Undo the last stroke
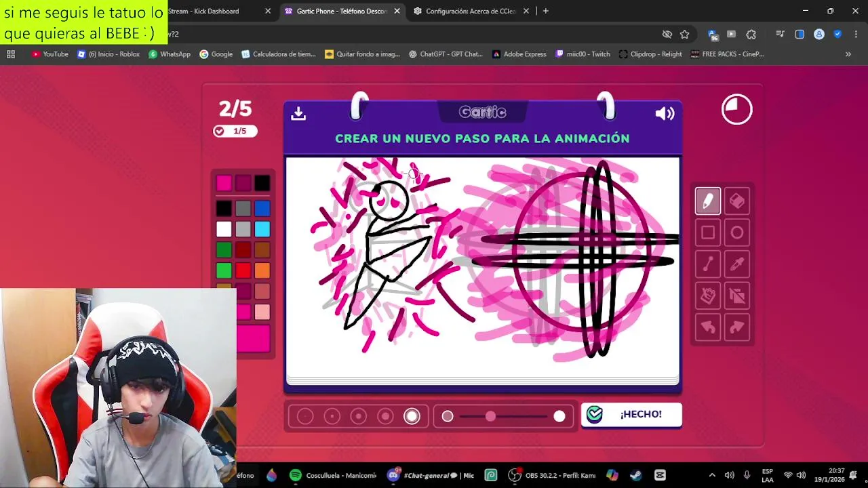The width and height of the screenshot is (868, 488). pos(707,327)
